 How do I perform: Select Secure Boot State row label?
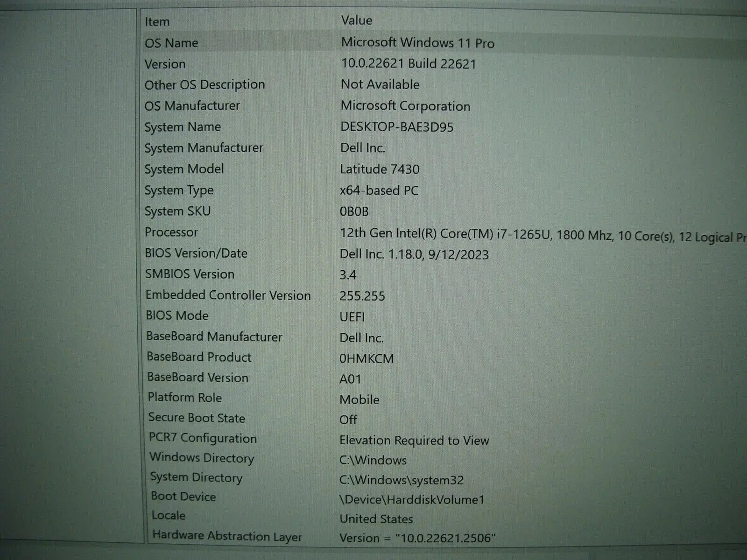point(197,418)
